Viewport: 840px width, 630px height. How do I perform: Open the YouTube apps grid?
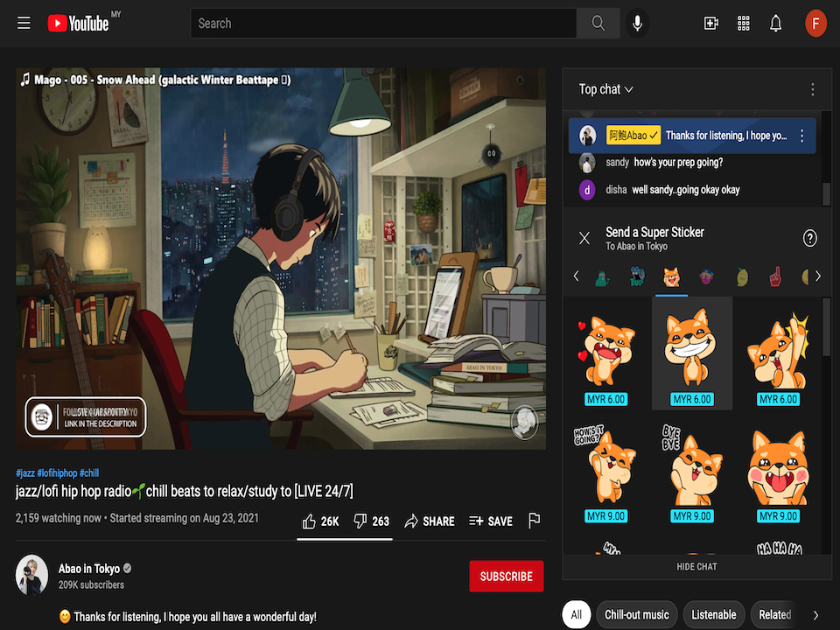(744, 24)
